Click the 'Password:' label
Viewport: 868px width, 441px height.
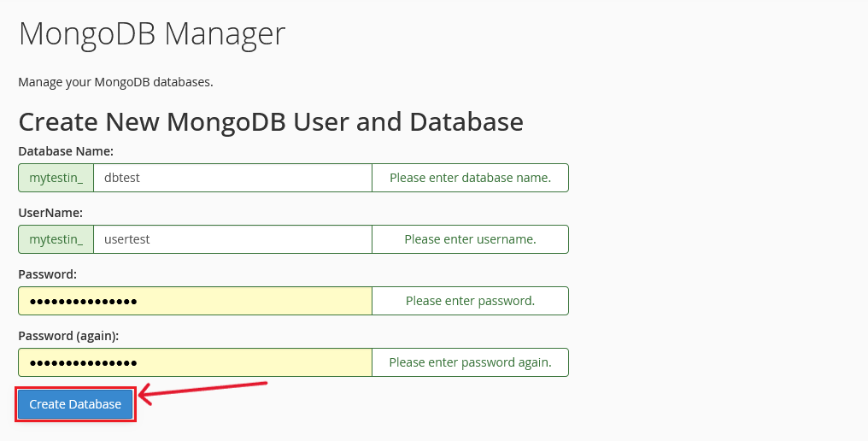[x=48, y=274]
